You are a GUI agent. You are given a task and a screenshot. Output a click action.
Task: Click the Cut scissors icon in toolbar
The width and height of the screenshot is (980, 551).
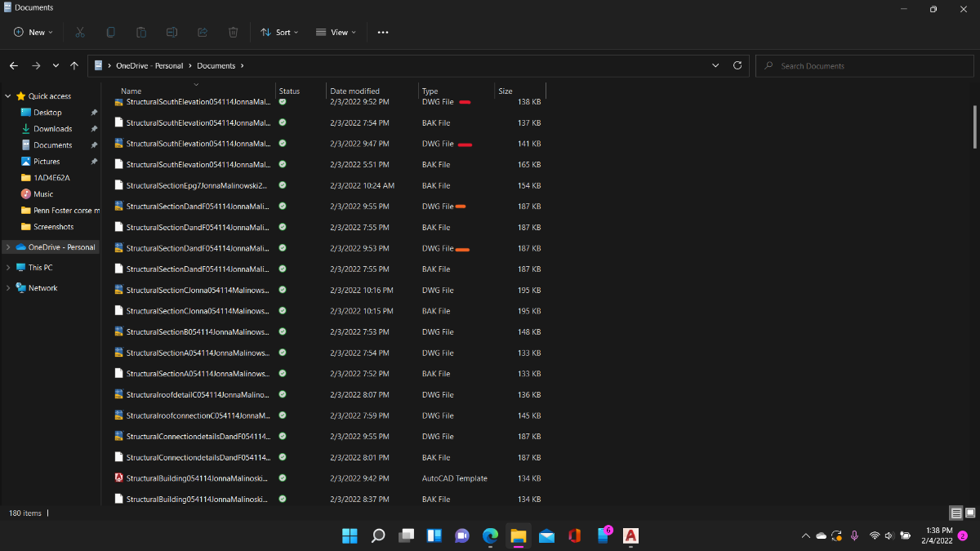pos(79,33)
